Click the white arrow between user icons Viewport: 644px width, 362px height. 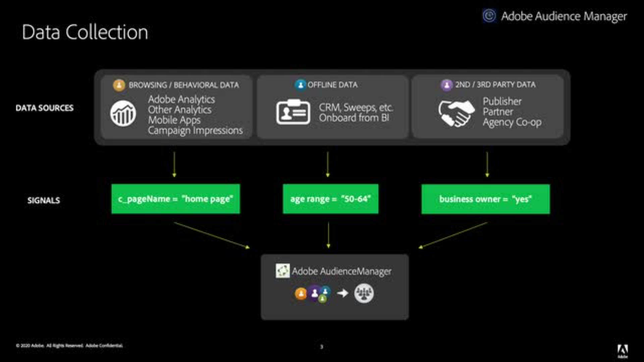pos(342,293)
